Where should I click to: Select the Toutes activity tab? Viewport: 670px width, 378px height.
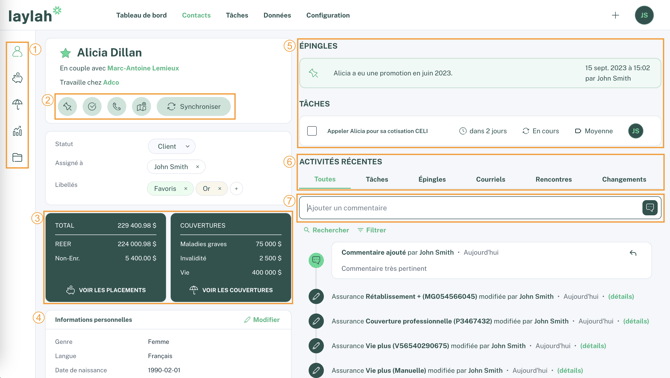click(x=325, y=179)
